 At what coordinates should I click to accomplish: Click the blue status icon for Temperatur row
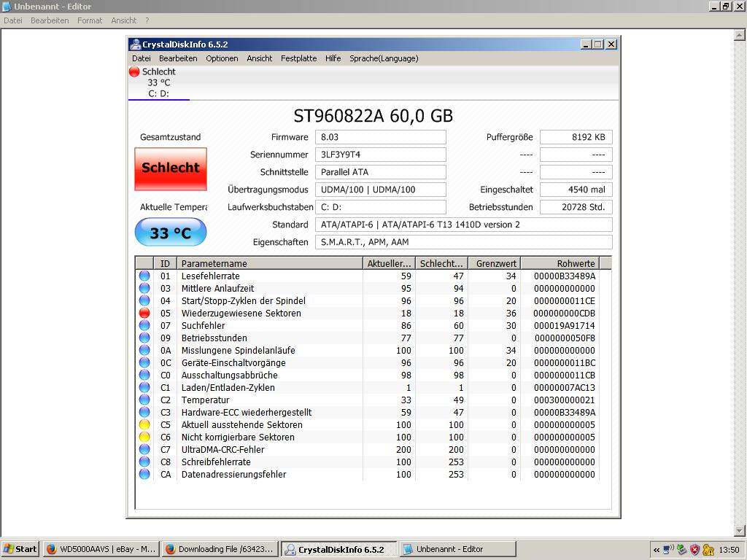click(144, 400)
